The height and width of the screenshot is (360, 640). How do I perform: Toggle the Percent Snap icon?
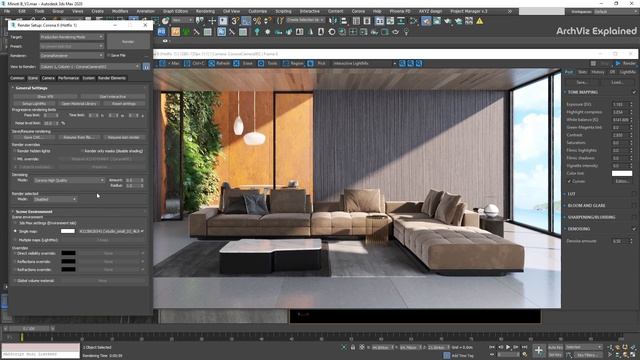[x=257, y=21]
